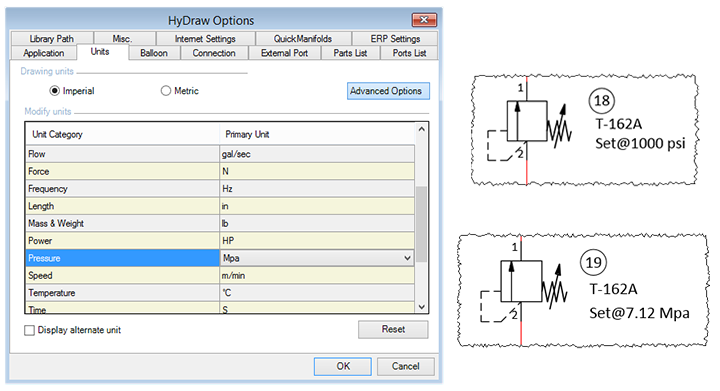
Task: Click the Set@7.12 Mpa label
Action: tap(639, 313)
